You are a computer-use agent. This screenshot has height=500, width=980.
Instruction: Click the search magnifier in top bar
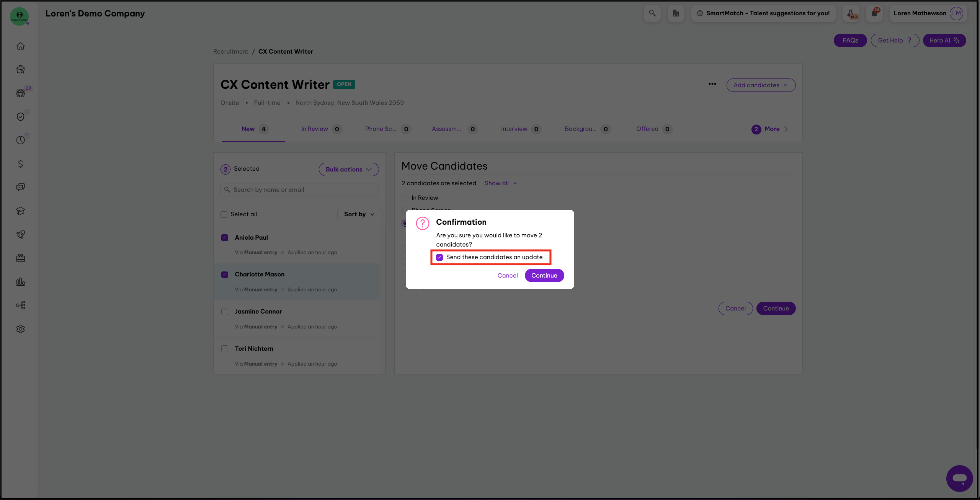point(652,13)
